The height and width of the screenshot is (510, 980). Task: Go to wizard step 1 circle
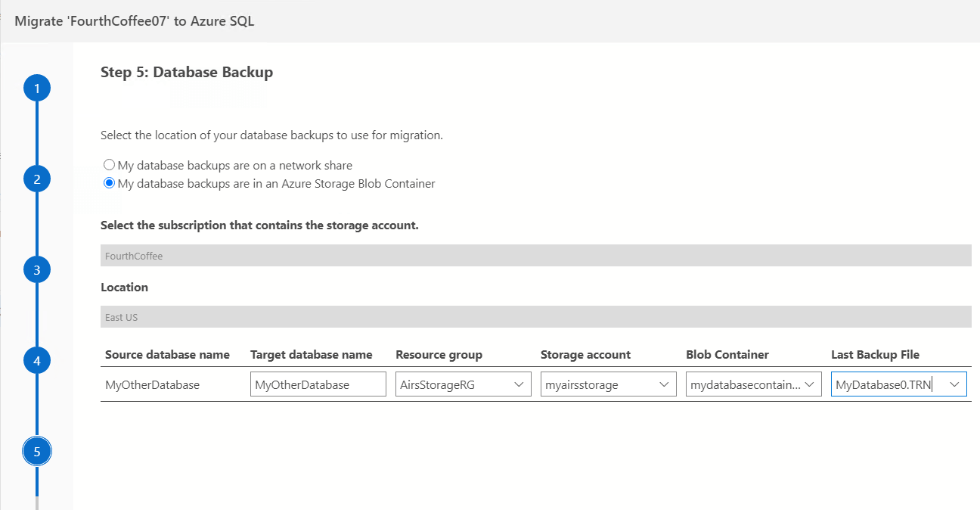[36, 89]
